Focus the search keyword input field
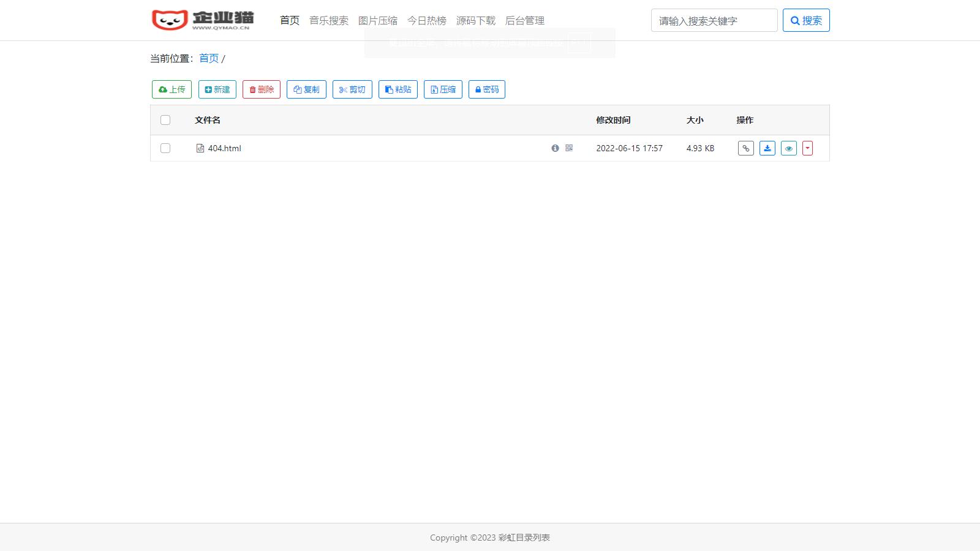Screen dimensions: 980x551 (x=714, y=21)
